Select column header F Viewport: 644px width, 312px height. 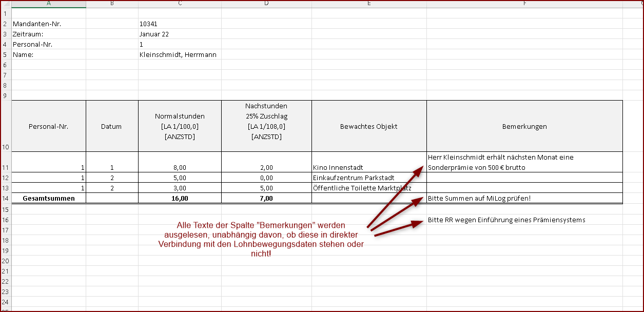[524, 4]
